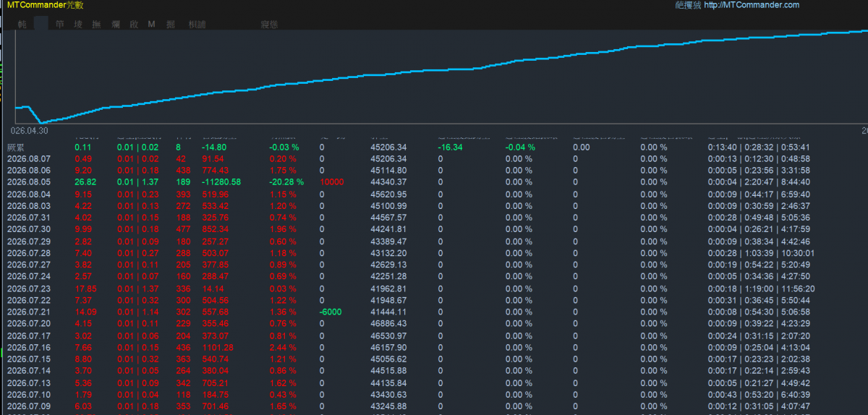Click the green -14.80 profit value

[215, 147]
